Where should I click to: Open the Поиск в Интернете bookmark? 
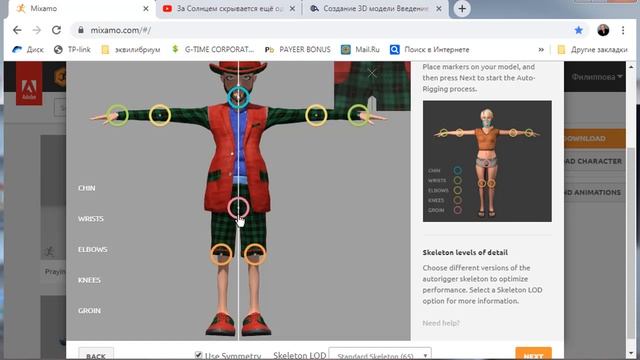point(429,49)
